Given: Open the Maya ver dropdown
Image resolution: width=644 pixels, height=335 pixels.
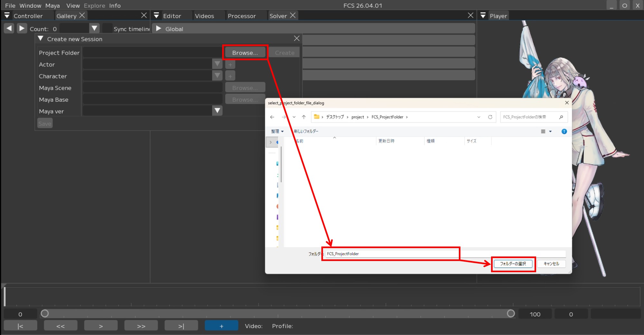Looking at the screenshot, I should click(217, 111).
